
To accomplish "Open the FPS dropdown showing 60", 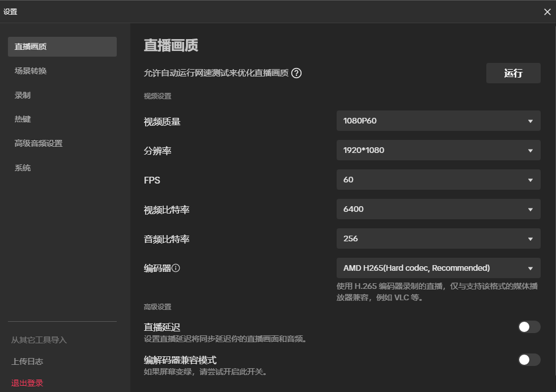I will [x=438, y=180].
